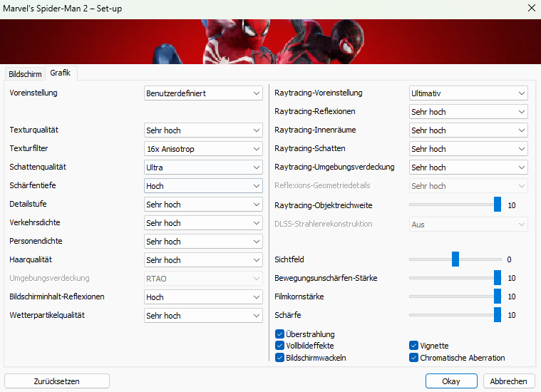This screenshot has width=541, height=392.
Task: Open the Haarqualität dropdown
Action: coord(203,260)
